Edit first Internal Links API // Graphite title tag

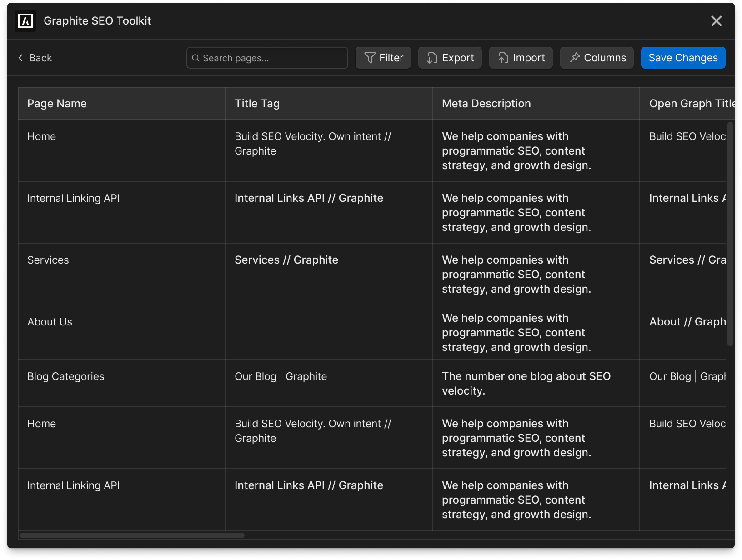[x=329, y=212]
